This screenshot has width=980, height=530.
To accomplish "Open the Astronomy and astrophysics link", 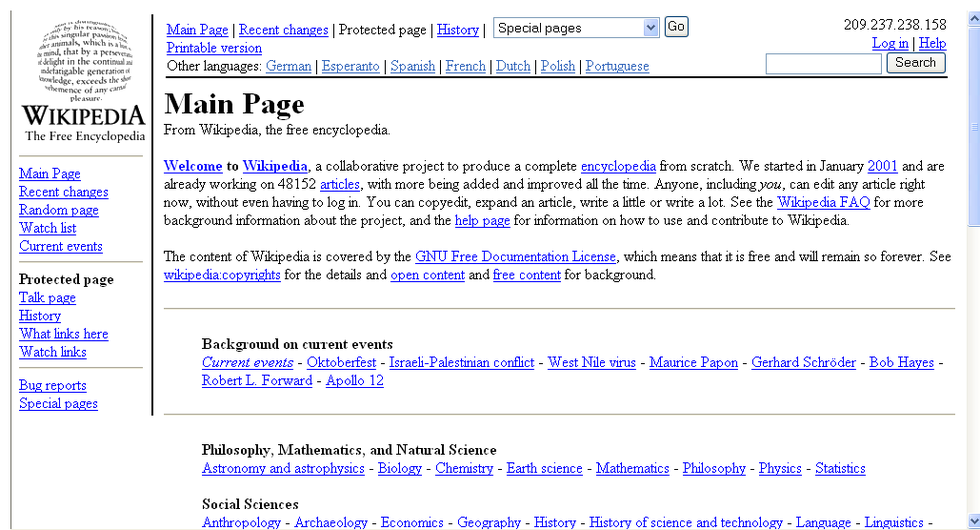I will pyautogui.click(x=283, y=468).
